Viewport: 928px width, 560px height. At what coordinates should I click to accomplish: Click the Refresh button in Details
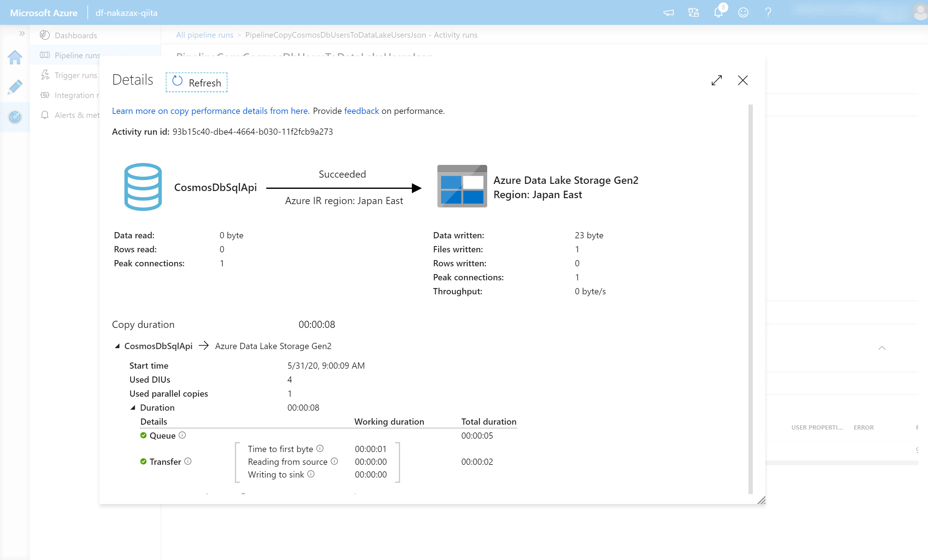pyautogui.click(x=196, y=82)
